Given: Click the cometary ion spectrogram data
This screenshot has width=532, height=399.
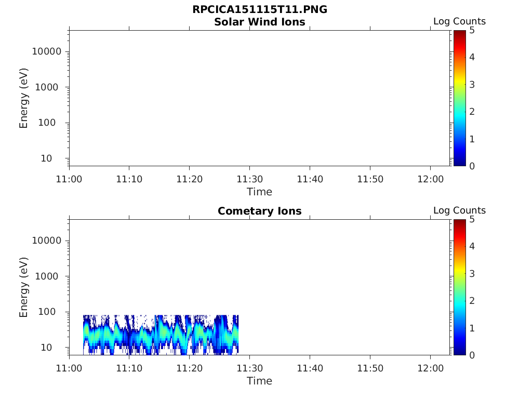Looking at the screenshot, I should 161,335.
